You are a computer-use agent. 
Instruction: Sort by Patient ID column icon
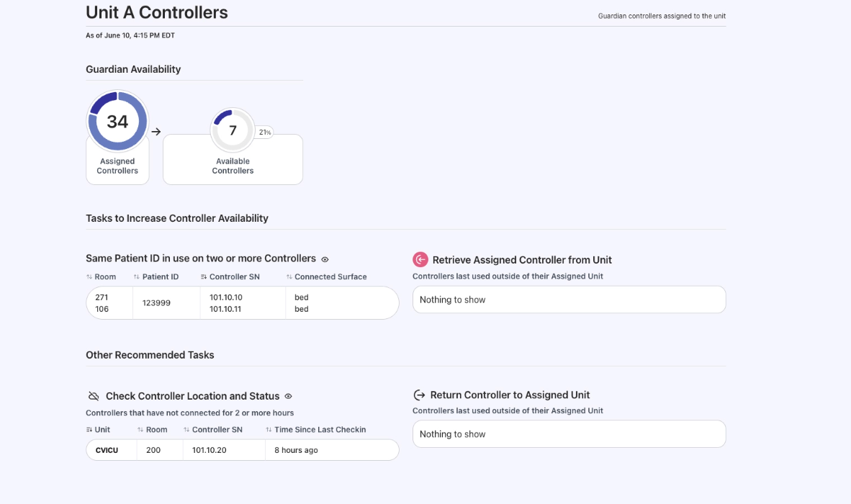click(x=136, y=277)
